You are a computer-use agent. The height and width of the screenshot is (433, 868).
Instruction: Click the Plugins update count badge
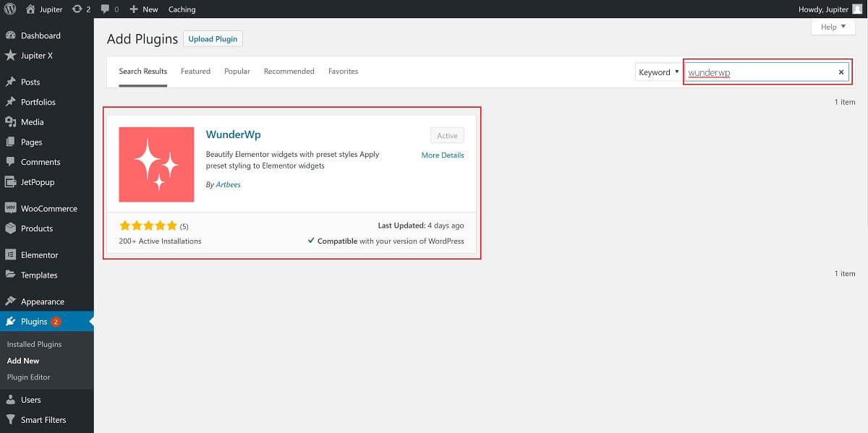pyautogui.click(x=56, y=322)
